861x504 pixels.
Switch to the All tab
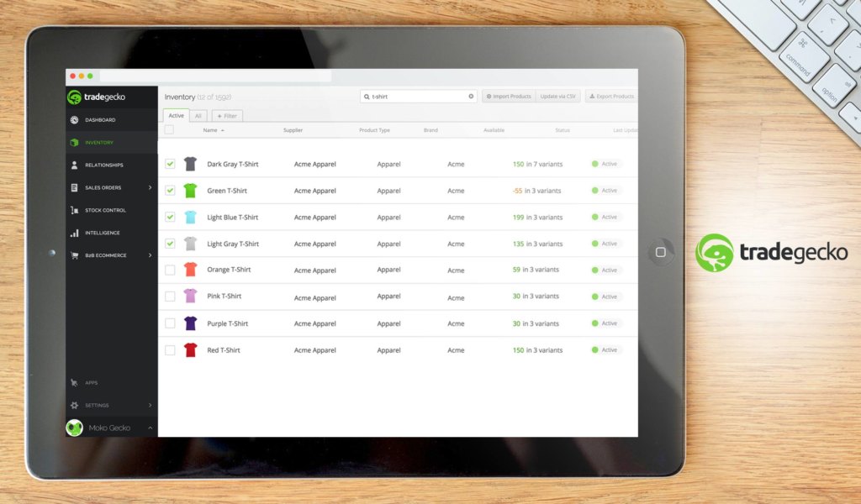[197, 115]
